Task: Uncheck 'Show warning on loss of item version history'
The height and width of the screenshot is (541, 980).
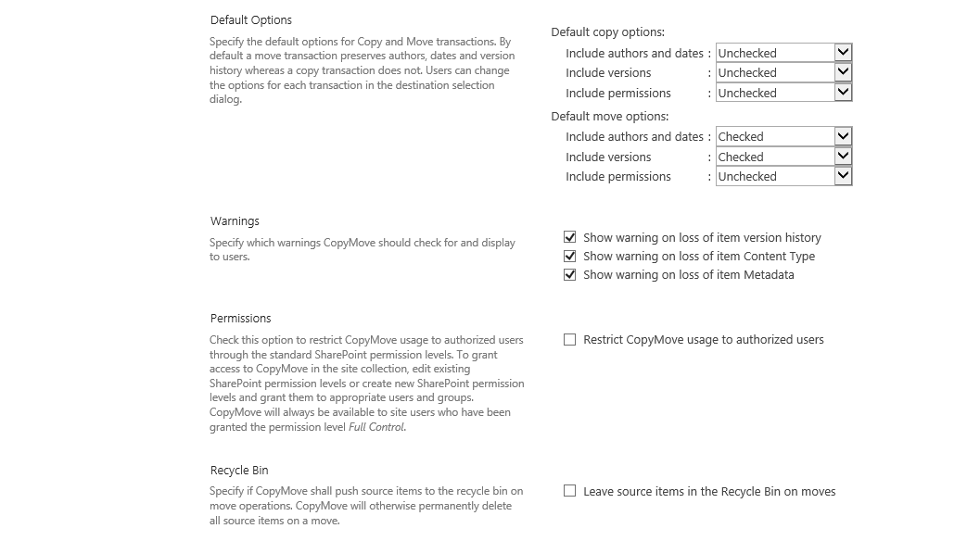Action: pos(569,237)
